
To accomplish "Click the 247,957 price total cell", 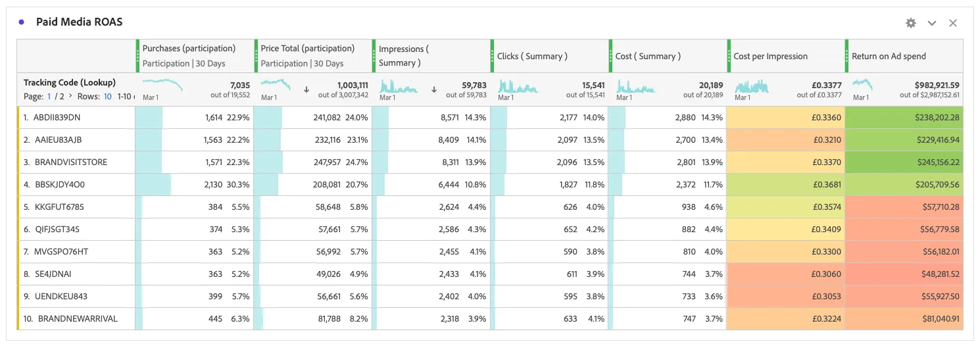I will [x=313, y=162].
